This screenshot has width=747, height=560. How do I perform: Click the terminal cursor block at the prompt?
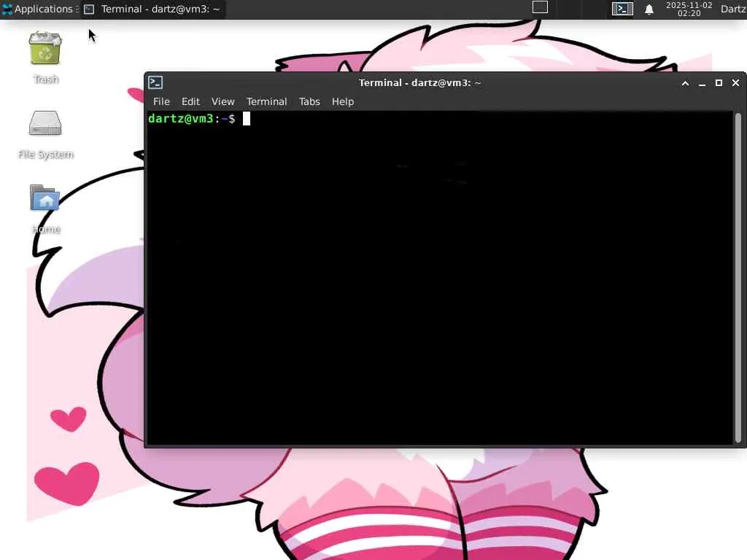247,119
